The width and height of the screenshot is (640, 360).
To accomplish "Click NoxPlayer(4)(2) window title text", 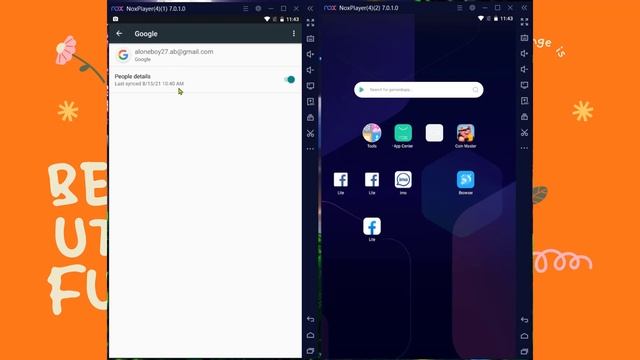I will coord(369,8).
